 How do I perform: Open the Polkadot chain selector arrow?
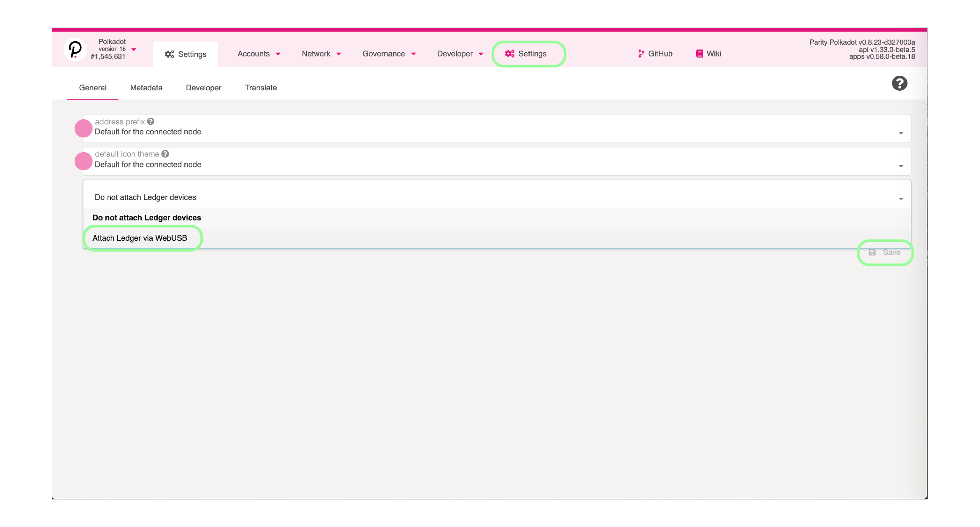(x=134, y=49)
